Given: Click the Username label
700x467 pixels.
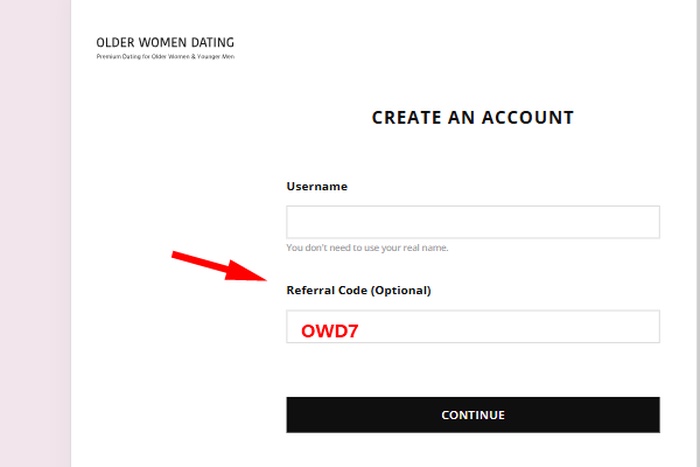Looking at the screenshot, I should pyautogui.click(x=317, y=186).
